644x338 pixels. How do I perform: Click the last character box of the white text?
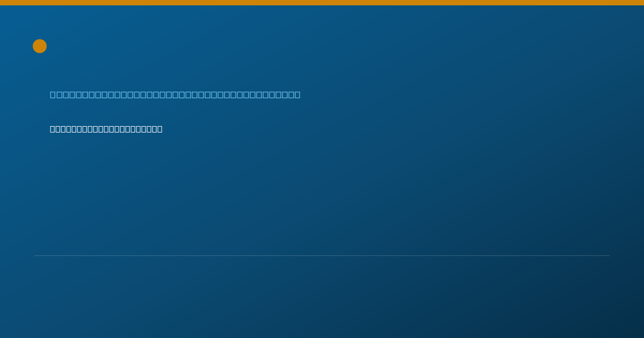[160, 129]
